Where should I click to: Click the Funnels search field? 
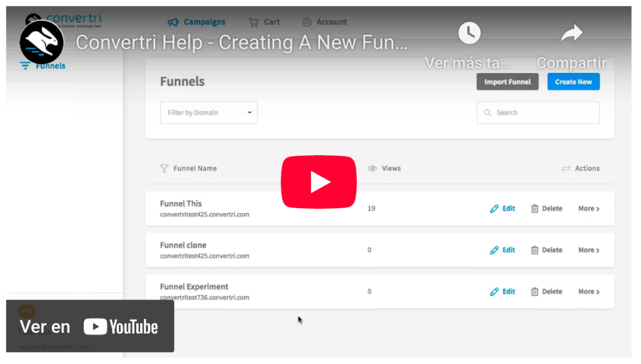click(x=538, y=113)
